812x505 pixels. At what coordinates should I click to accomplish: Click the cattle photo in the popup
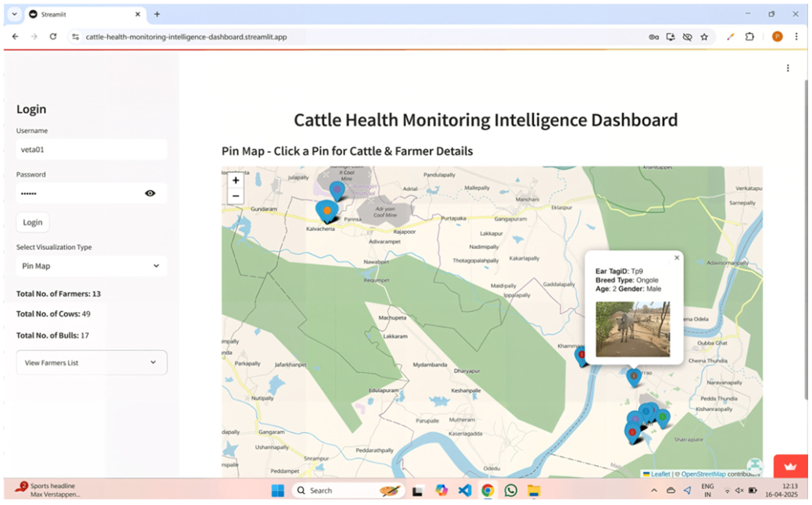point(632,329)
